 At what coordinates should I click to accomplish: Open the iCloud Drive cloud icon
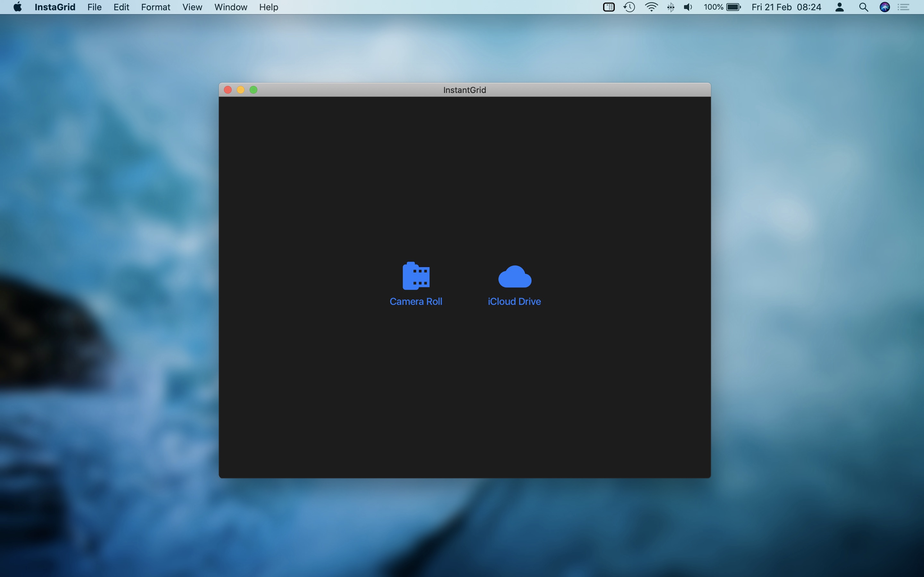pos(514,277)
